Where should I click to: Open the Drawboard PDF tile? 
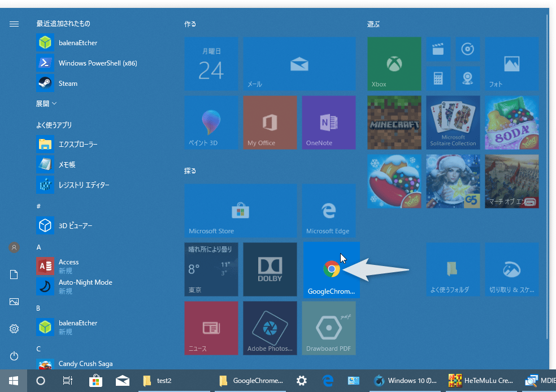point(329,328)
